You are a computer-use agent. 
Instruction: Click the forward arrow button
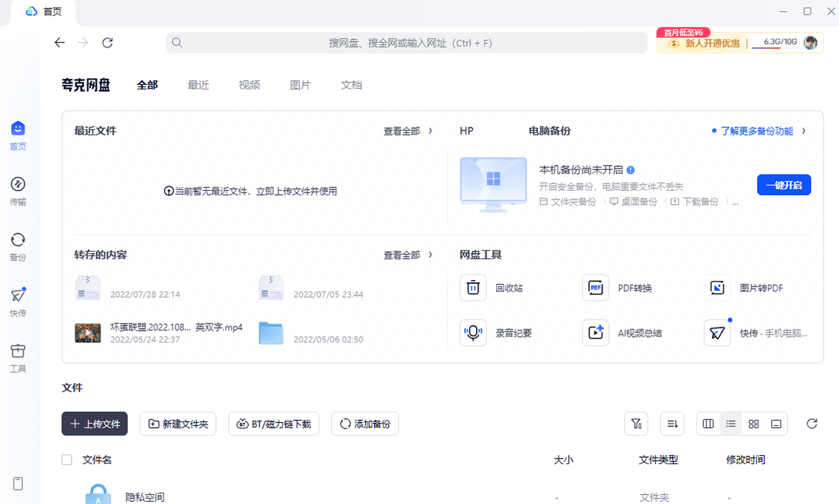click(83, 43)
